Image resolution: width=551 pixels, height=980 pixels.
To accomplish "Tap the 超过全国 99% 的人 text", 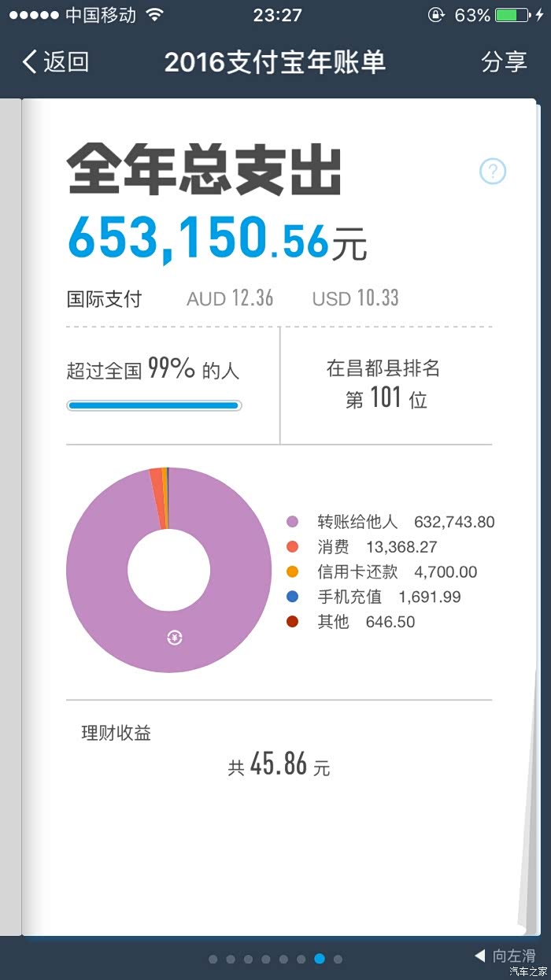I will (153, 369).
